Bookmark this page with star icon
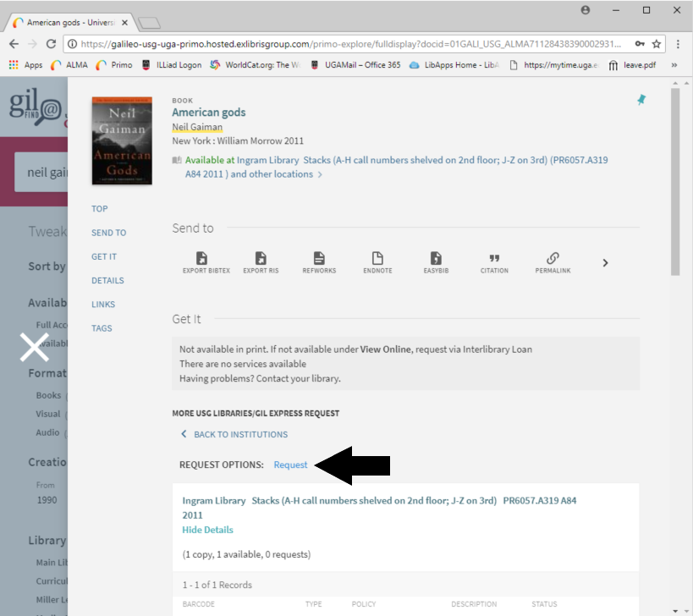This screenshot has height=616, width=693. (656, 44)
